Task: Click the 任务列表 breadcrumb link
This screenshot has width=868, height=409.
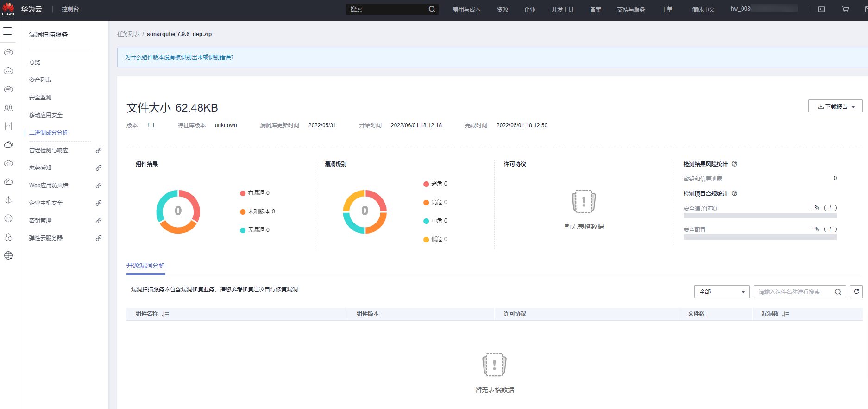Action: click(128, 34)
